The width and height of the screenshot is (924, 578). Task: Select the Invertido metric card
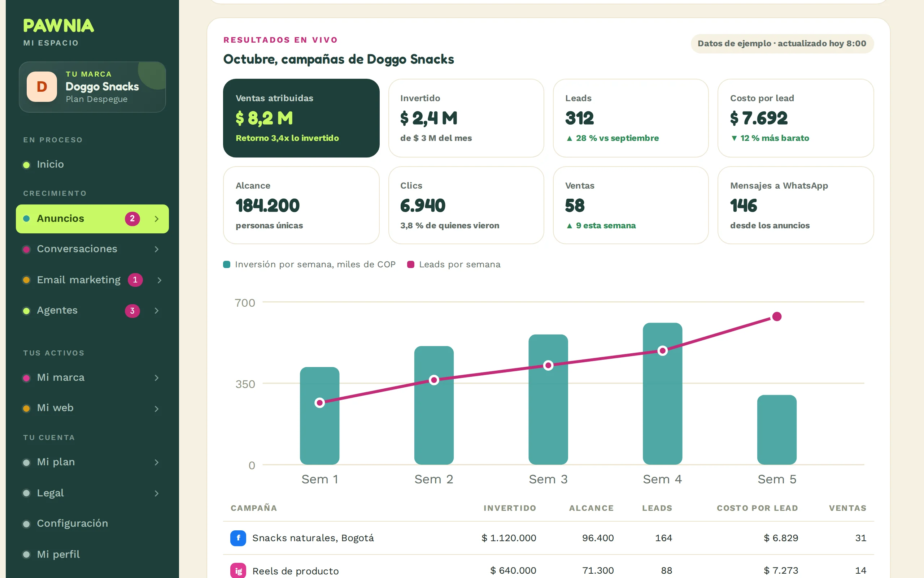[466, 118]
